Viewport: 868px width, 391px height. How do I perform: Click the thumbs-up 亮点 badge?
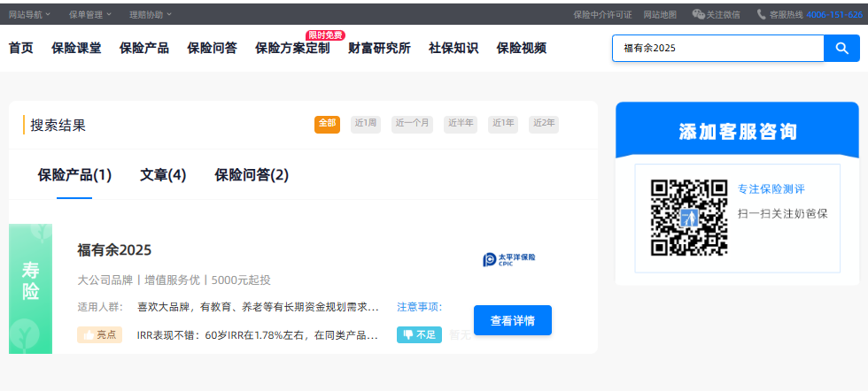pyautogui.click(x=99, y=334)
